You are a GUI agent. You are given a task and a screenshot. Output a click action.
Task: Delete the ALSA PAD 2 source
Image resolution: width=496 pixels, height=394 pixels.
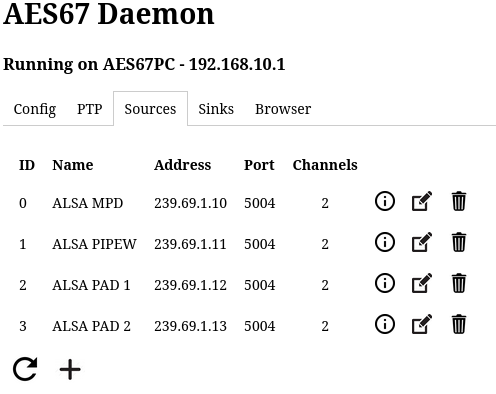click(459, 324)
